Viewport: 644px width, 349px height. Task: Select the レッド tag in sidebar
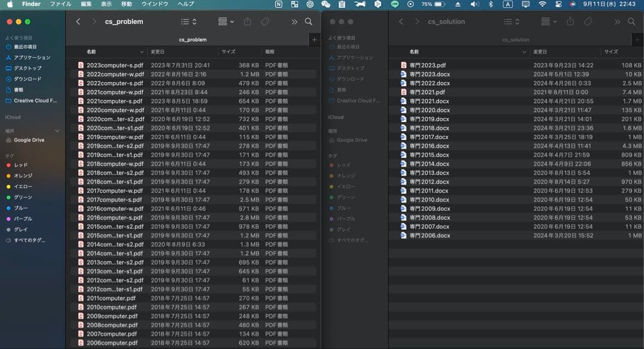(x=21, y=165)
